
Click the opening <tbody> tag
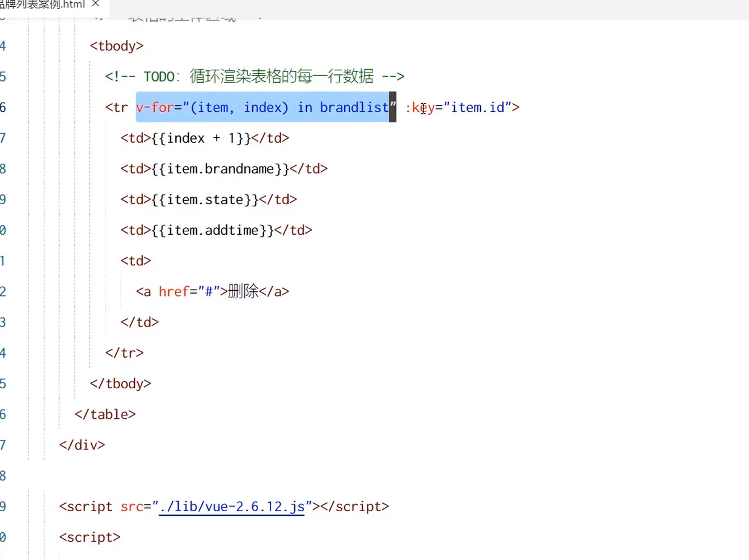(x=117, y=46)
